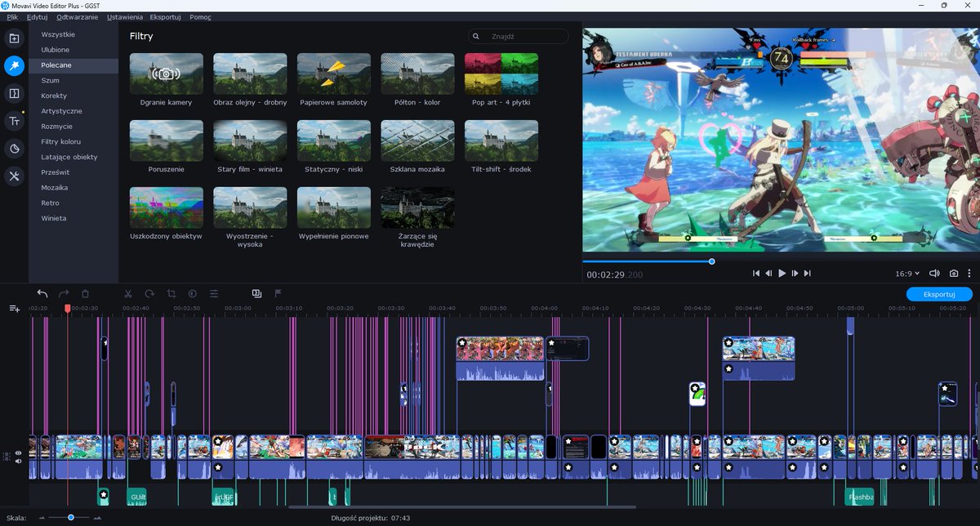This screenshot has width=980, height=526.
Task: Click the zoom-out small mountain icon
Action: tap(41, 518)
